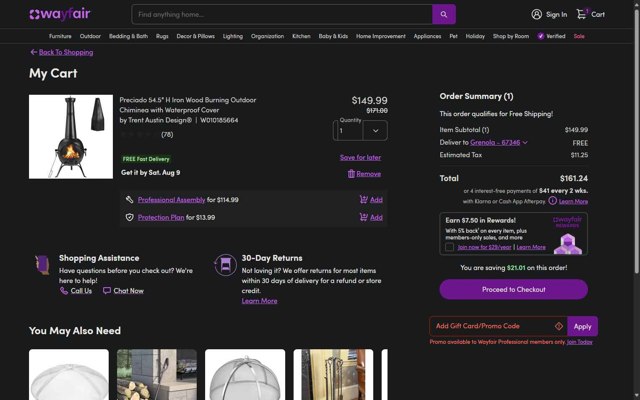640x400 pixels.
Task: Click the Remove link
Action: [369, 174]
